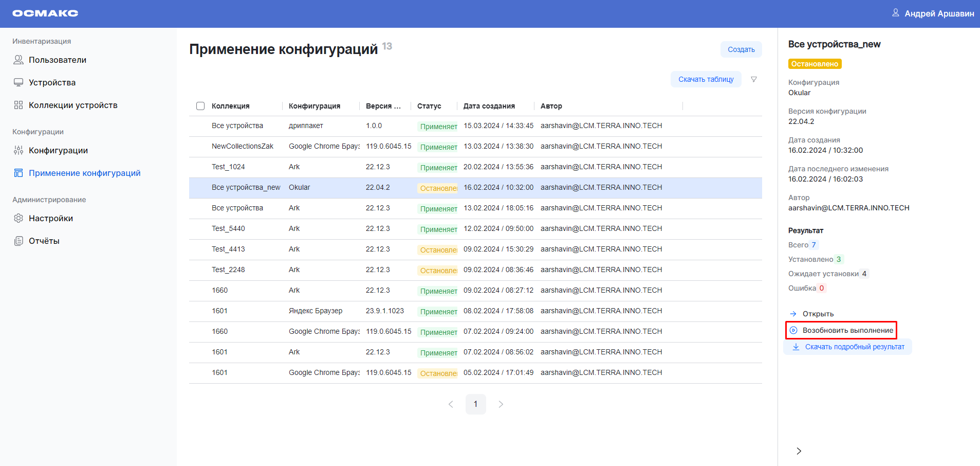Click the Reports document icon
Image resolution: width=980 pixels, height=466 pixels.
pos(19,241)
